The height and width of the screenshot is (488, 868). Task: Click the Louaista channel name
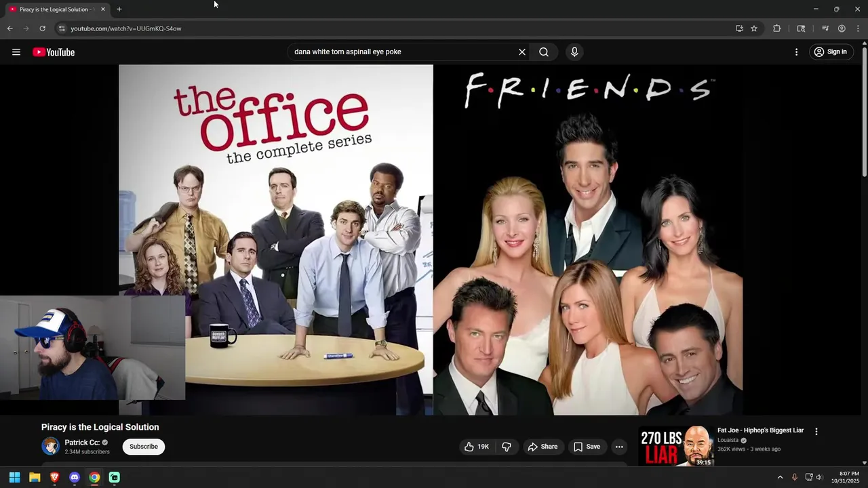(728, 441)
